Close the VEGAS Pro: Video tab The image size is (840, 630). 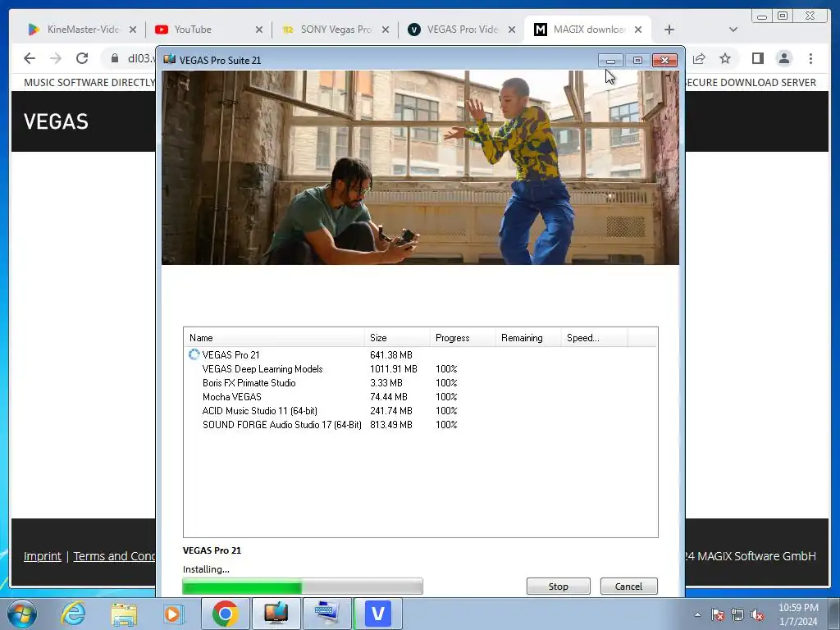tap(512, 30)
